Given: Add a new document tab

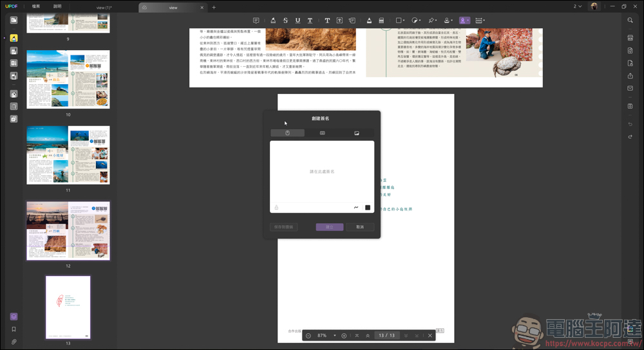Looking at the screenshot, I should [214, 7].
